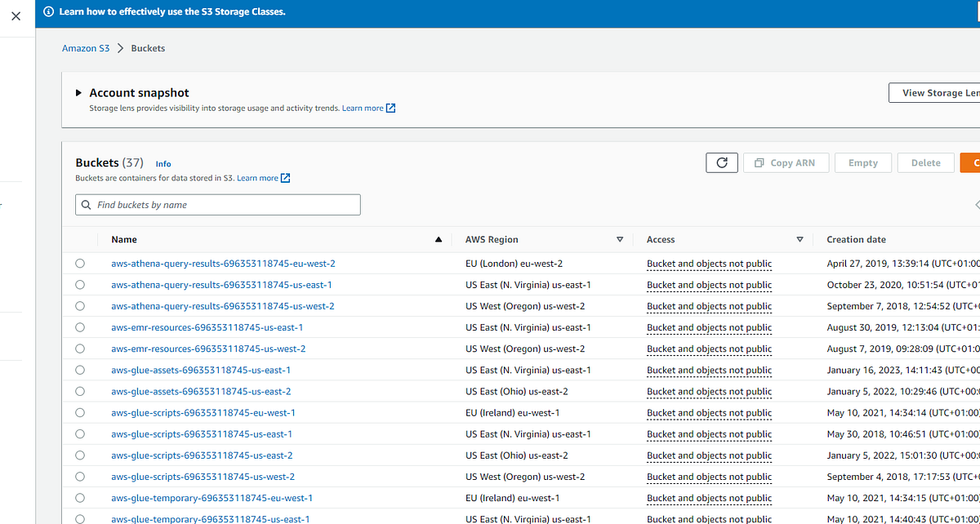
Task: Click the Delete button
Action: [x=925, y=162]
